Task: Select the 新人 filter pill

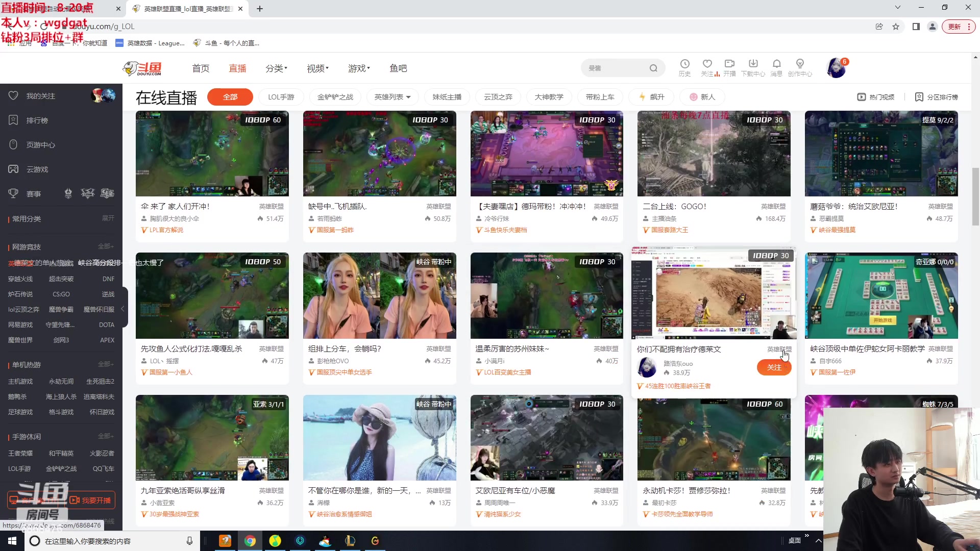Action: 702,97
